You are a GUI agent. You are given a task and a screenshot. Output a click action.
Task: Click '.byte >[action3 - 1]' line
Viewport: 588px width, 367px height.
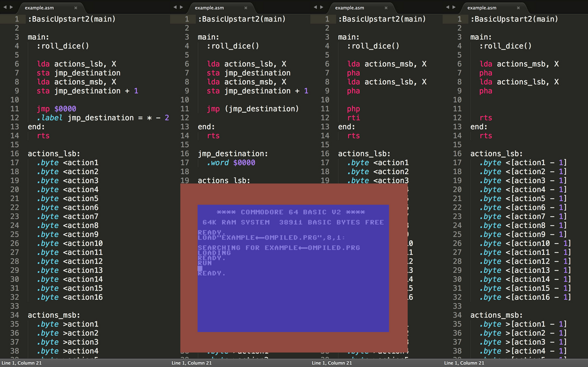(x=522, y=342)
